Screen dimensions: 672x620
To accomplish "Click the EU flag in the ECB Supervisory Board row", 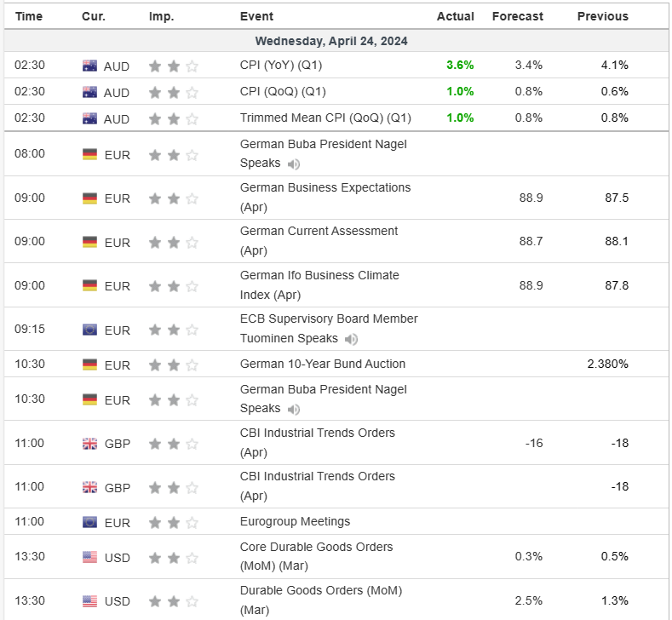I will (x=89, y=330).
